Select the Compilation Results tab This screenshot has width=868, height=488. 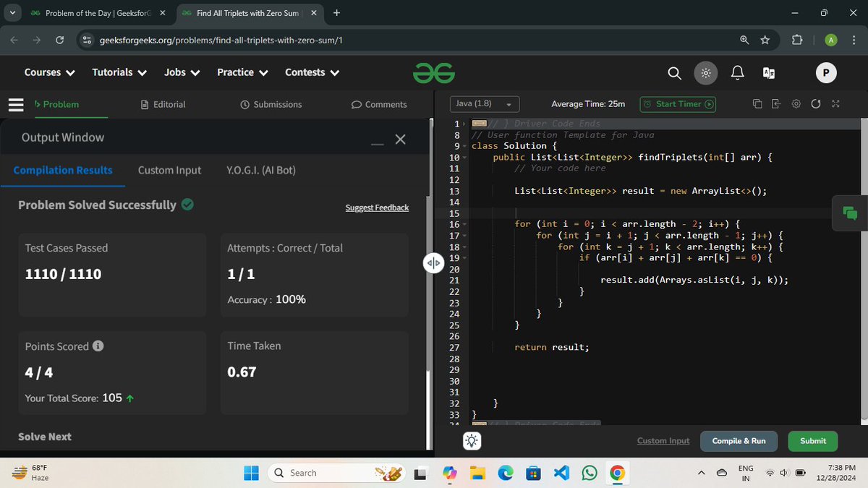(x=63, y=170)
